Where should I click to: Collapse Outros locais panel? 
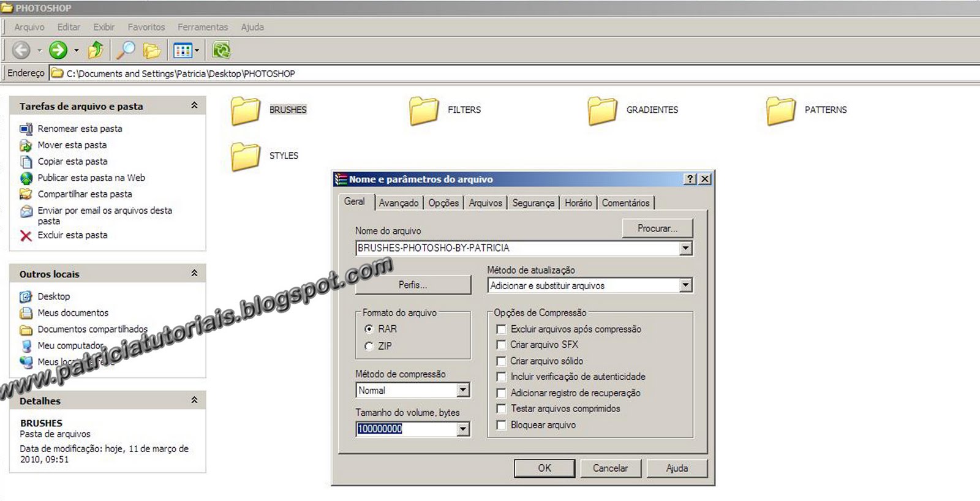(194, 273)
